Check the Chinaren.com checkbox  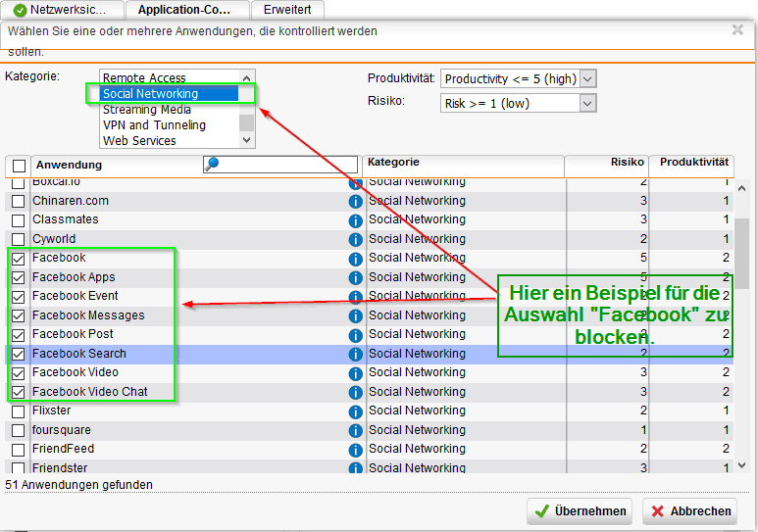coord(18,201)
